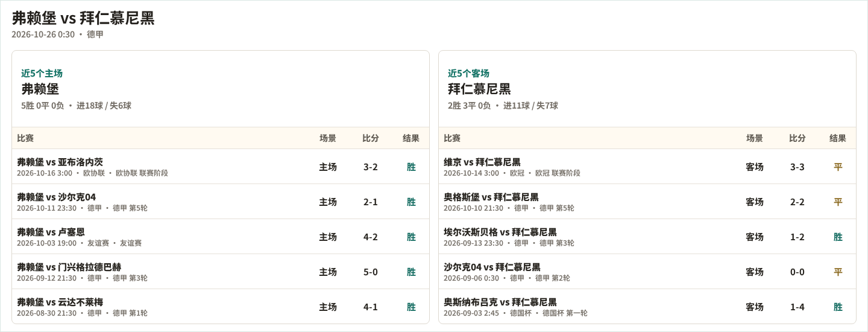Click the 客场 venue cell in 维京 row
Viewport: 868px width, 332px height.
point(755,167)
